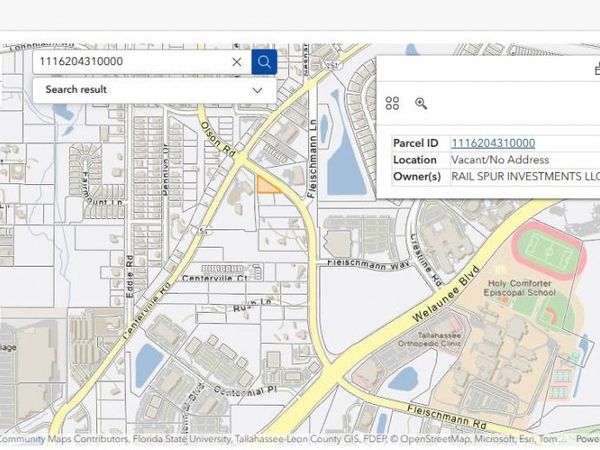Select the highlighted orange parcel on map
600x450 pixels.
[268, 185]
